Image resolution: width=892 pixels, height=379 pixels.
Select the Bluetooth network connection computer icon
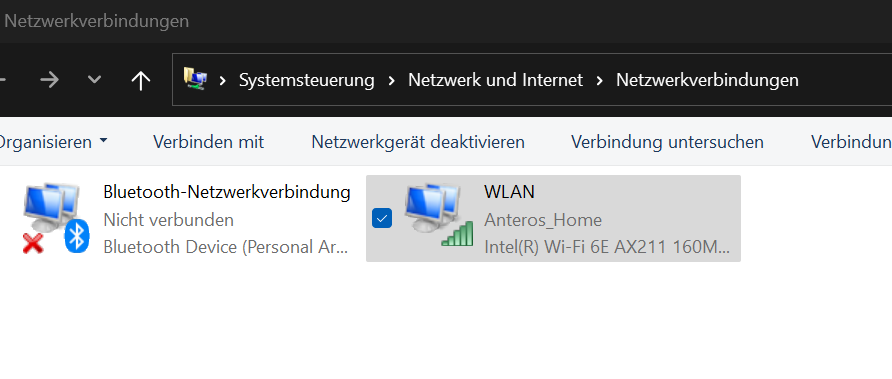[x=49, y=208]
